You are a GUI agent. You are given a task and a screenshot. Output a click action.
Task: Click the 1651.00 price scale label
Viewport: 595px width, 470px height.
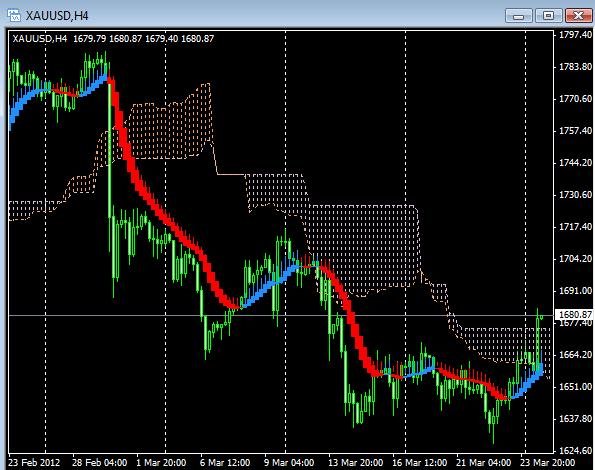pos(575,387)
